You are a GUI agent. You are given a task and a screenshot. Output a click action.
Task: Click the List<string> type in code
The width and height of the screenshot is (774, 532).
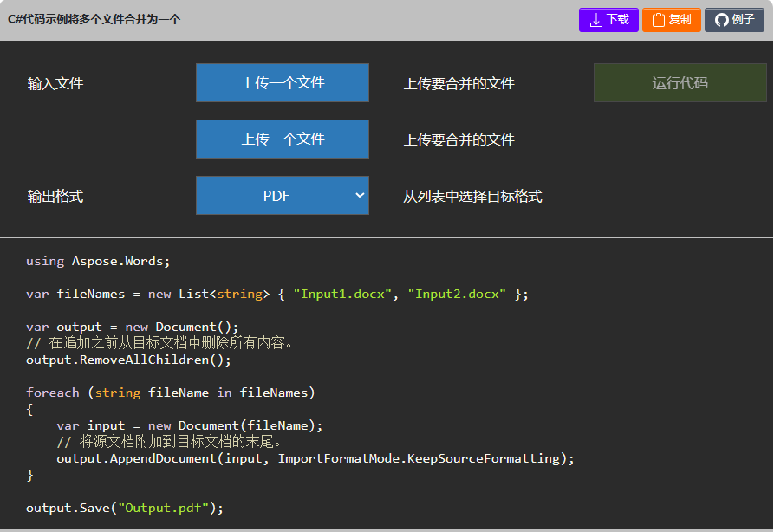pyautogui.click(x=224, y=294)
